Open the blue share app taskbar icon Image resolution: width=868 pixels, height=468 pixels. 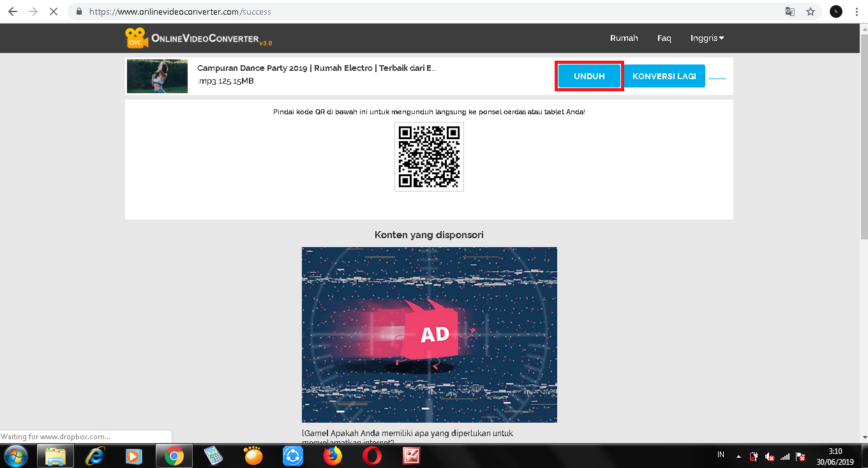(x=293, y=456)
